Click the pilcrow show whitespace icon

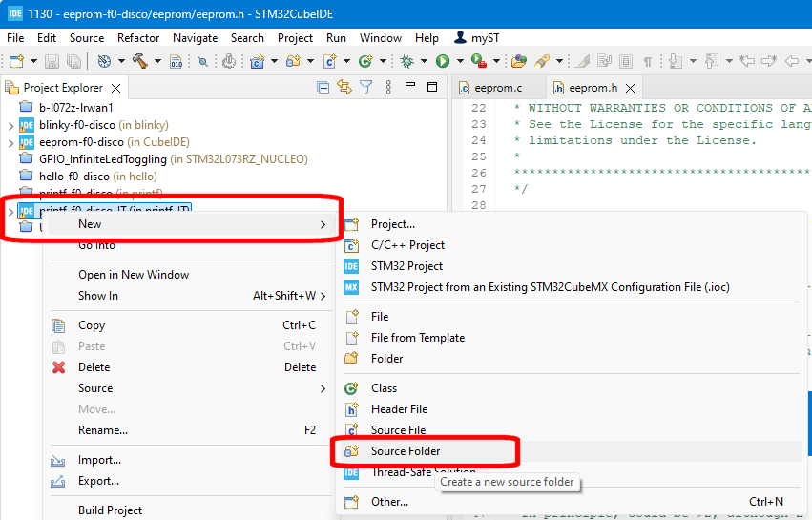click(x=647, y=62)
